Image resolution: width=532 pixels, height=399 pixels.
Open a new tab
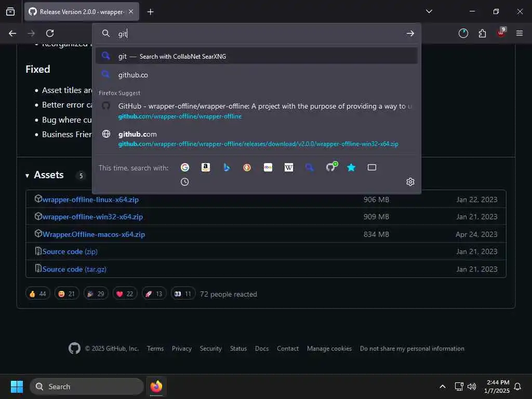click(150, 12)
